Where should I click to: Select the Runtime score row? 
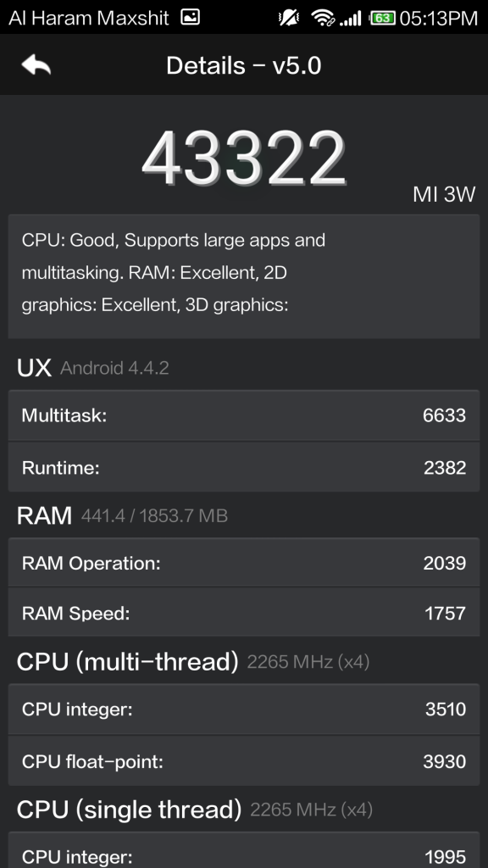244,467
